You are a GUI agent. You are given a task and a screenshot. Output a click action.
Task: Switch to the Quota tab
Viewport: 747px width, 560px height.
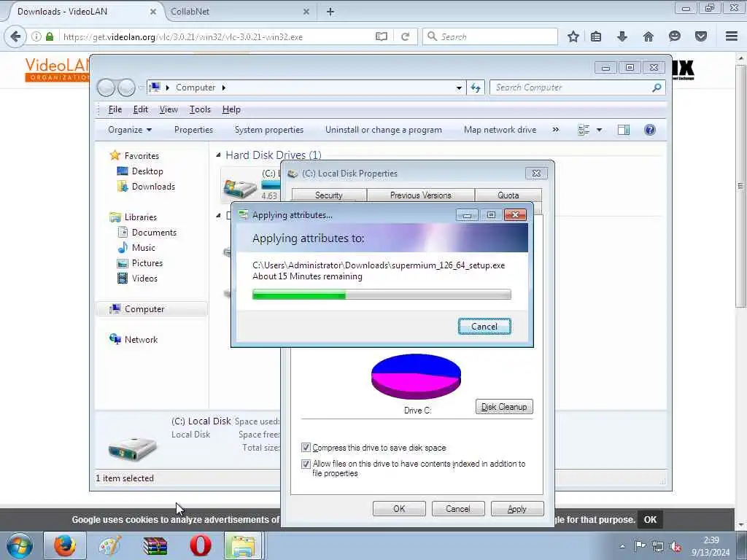tap(508, 195)
